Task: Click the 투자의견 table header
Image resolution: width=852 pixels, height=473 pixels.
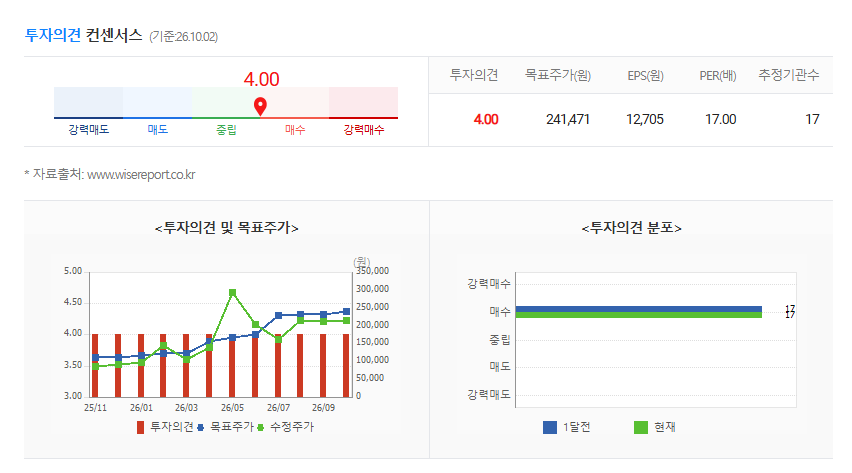Action: tap(474, 75)
